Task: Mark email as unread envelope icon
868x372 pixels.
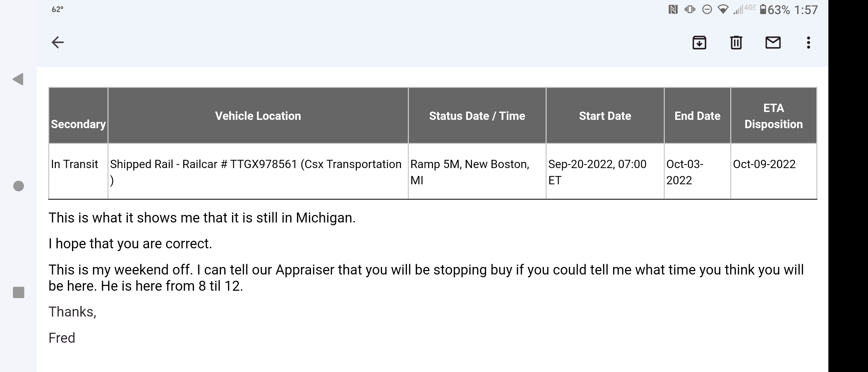Action: click(x=773, y=43)
